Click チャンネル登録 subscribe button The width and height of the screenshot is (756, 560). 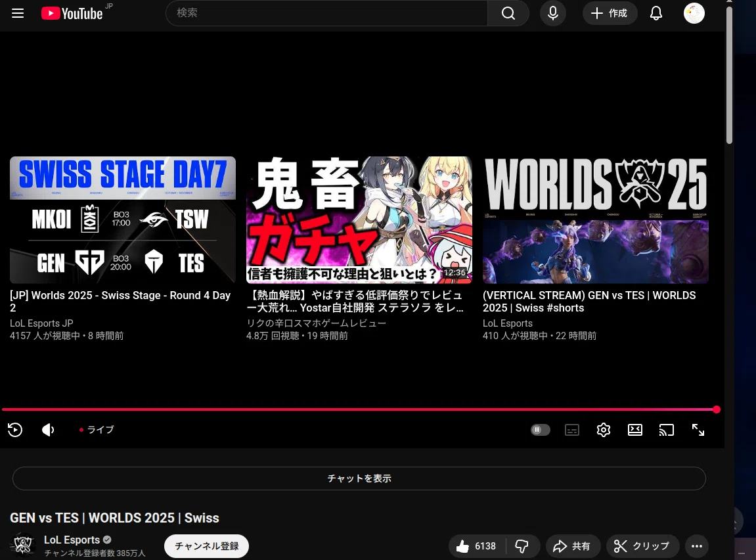[x=206, y=546]
